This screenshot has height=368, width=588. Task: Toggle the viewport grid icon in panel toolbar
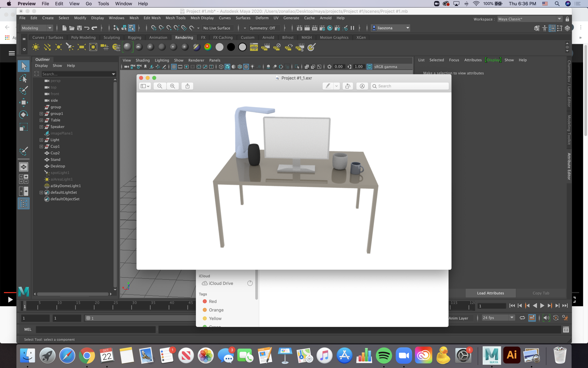pos(174,67)
